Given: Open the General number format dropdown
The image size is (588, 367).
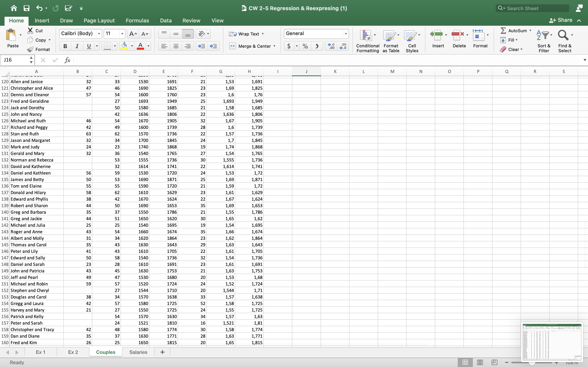Looking at the screenshot, I should click(345, 34).
